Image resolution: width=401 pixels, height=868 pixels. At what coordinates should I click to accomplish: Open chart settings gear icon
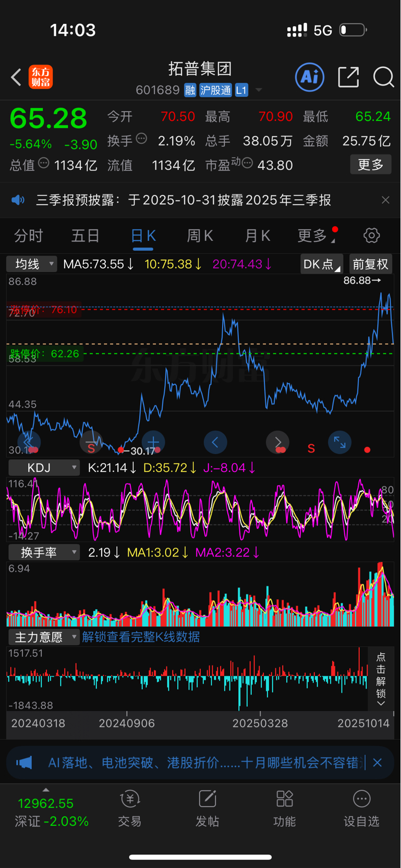tap(371, 236)
